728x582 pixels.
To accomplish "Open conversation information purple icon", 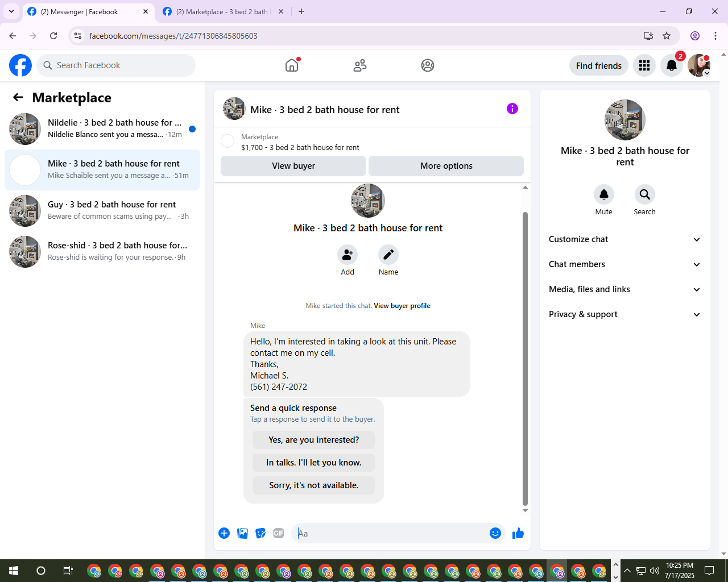I will coord(512,109).
